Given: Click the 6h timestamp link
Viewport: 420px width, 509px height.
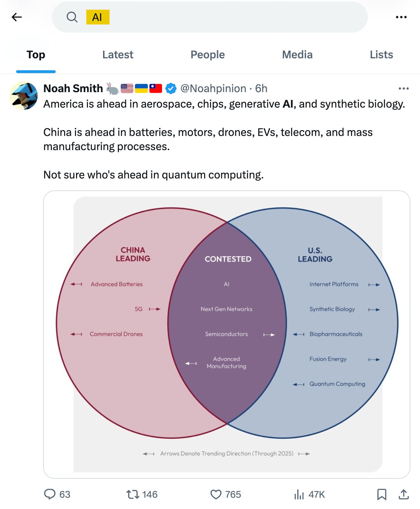Looking at the screenshot, I should tap(262, 88).
